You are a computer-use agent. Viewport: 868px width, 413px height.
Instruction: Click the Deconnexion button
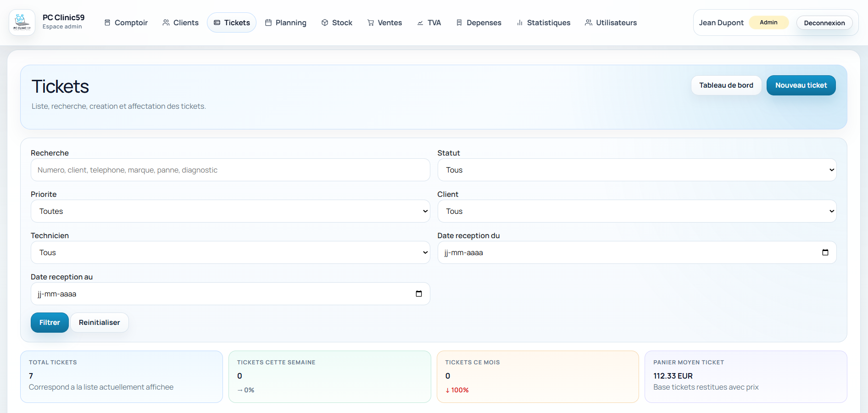tap(824, 23)
